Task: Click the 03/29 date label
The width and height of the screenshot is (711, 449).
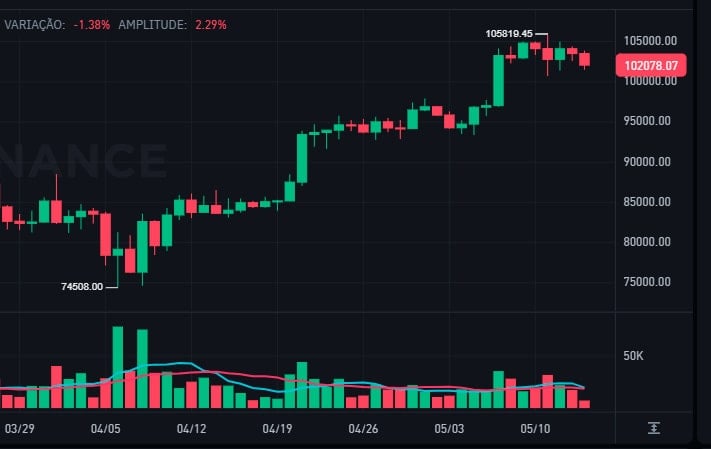Action: [x=19, y=428]
